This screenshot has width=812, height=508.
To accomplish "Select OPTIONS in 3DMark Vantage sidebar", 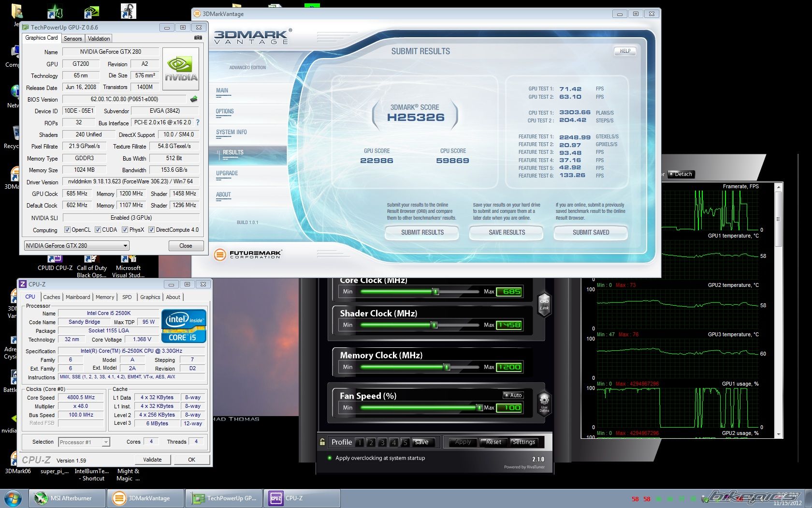I will tap(225, 112).
